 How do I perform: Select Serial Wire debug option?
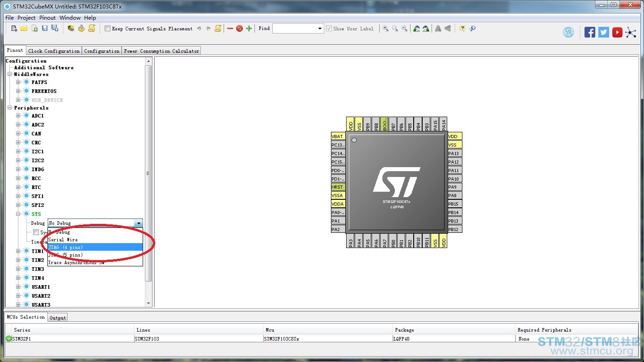95,240
